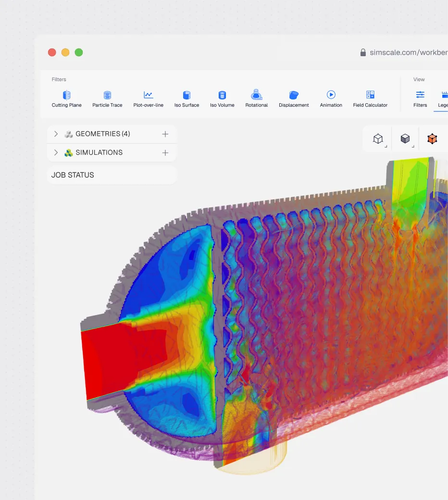Switch to solid gray cube view
448x500 pixels.
(405, 139)
